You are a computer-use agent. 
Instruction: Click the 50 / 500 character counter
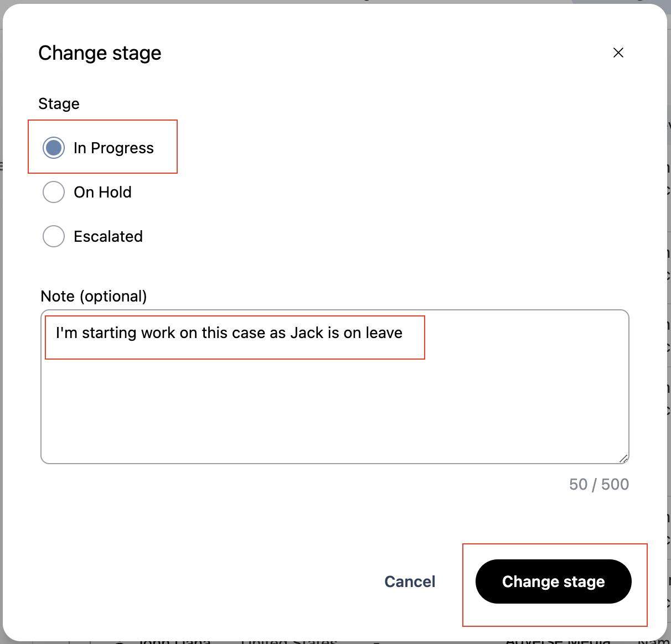[x=598, y=485]
